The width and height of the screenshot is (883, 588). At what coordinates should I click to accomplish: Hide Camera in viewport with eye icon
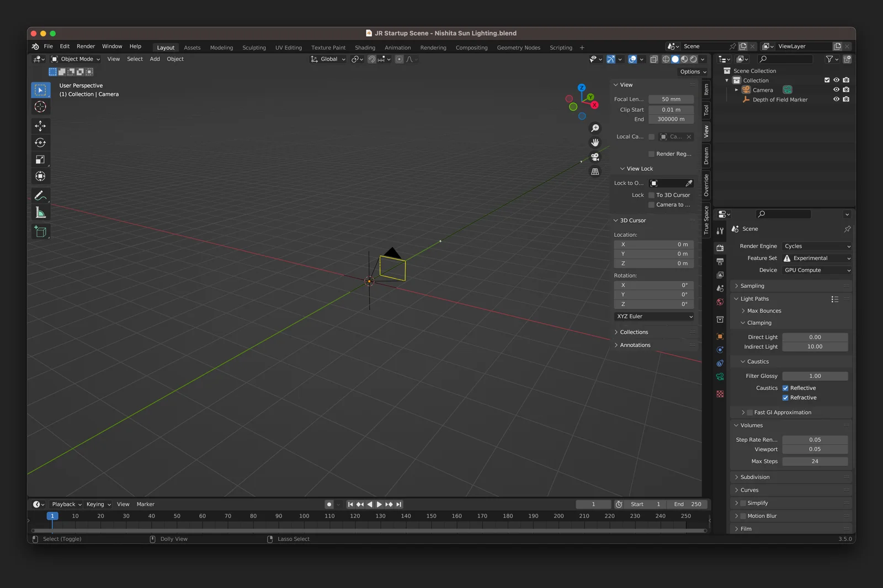pos(836,90)
